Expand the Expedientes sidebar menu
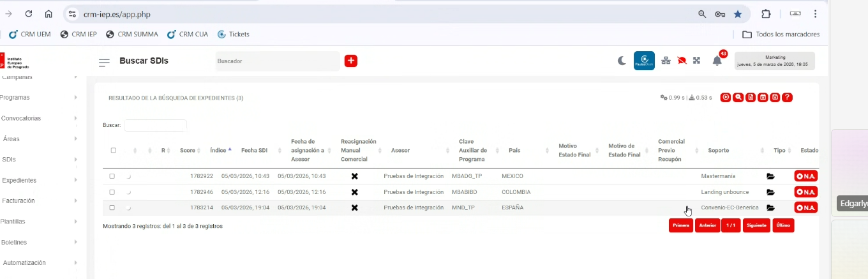Viewport: 868px width, 279px height. coord(38,180)
